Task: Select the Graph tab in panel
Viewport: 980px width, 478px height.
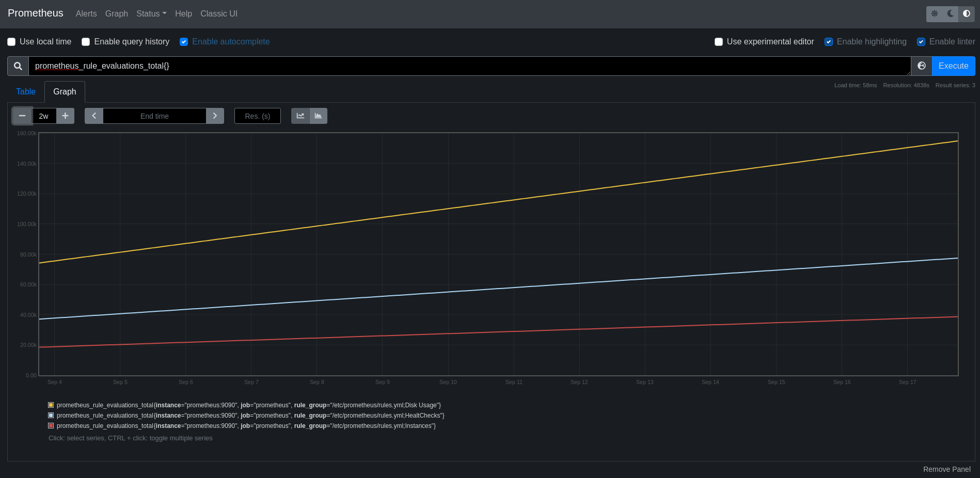Action: coord(65,92)
